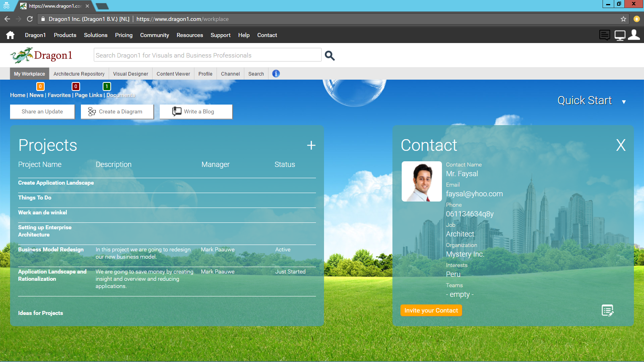644x362 pixels.
Task: Open the messages icon in top bar
Action: (x=604, y=35)
